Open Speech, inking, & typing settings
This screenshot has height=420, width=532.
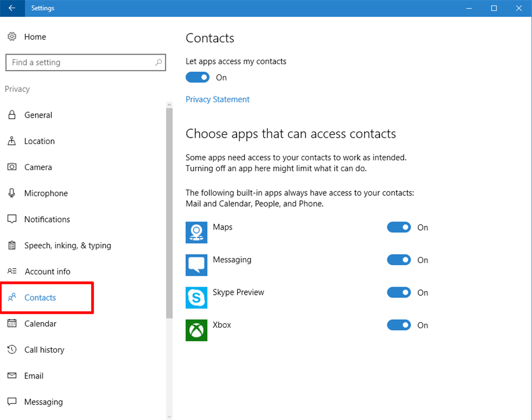(67, 246)
